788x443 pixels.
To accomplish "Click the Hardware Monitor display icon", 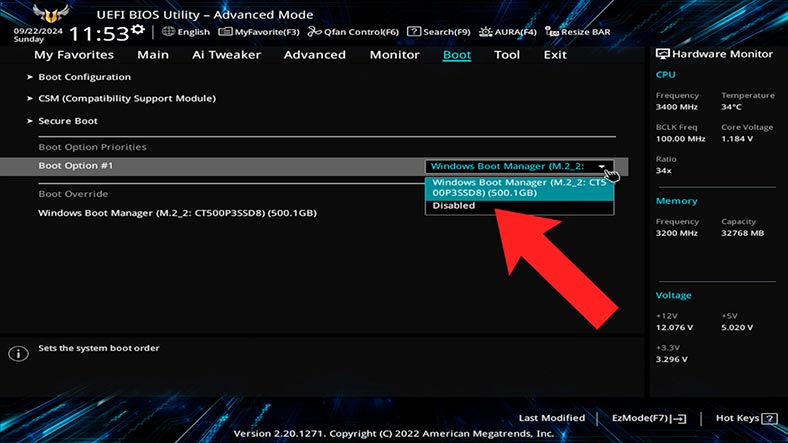I will pyautogui.click(x=662, y=54).
